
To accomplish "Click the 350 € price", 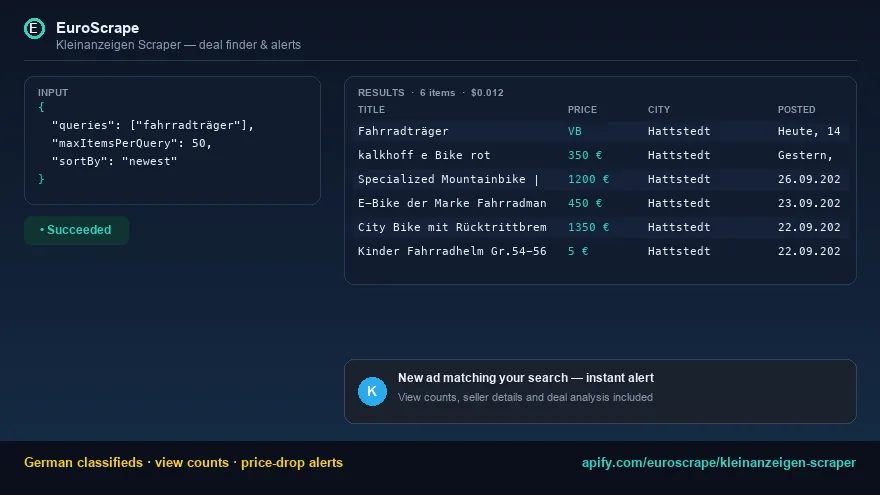I will click(585, 155).
